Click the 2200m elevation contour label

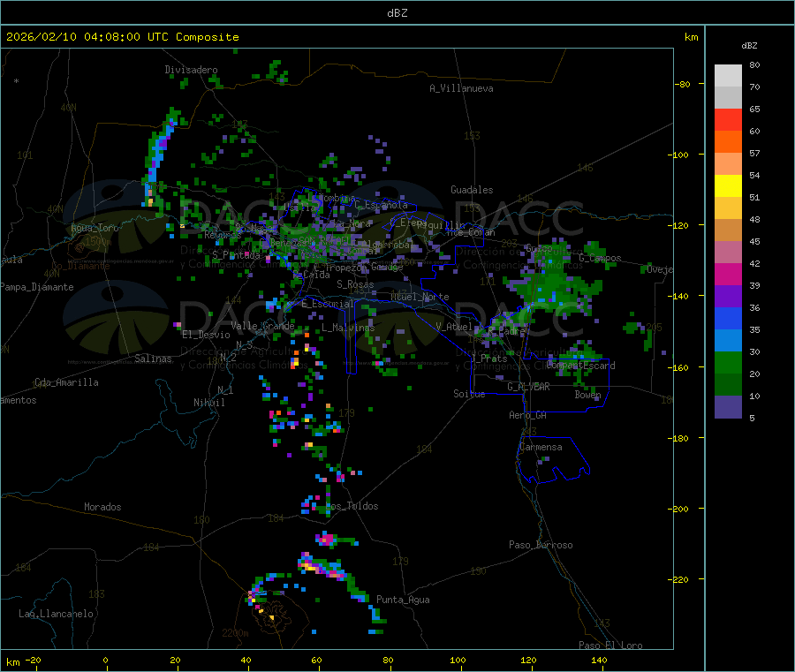pyautogui.click(x=235, y=633)
